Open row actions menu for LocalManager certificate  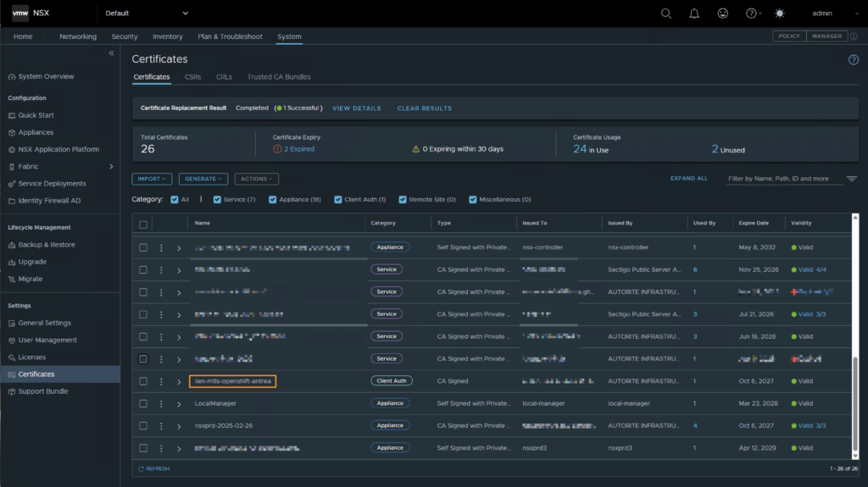(x=161, y=404)
